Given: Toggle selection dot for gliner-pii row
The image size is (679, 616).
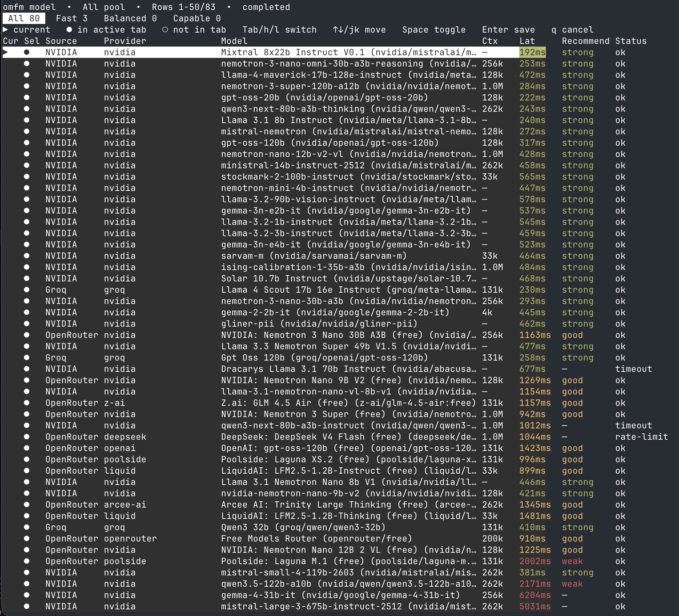Looking at the screenshot, I should pos(27,324).
